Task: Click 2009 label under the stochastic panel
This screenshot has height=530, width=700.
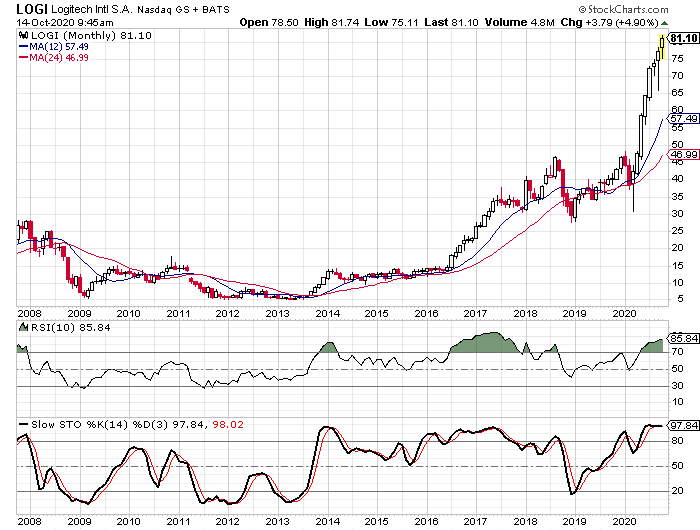Action: (79, 522)
